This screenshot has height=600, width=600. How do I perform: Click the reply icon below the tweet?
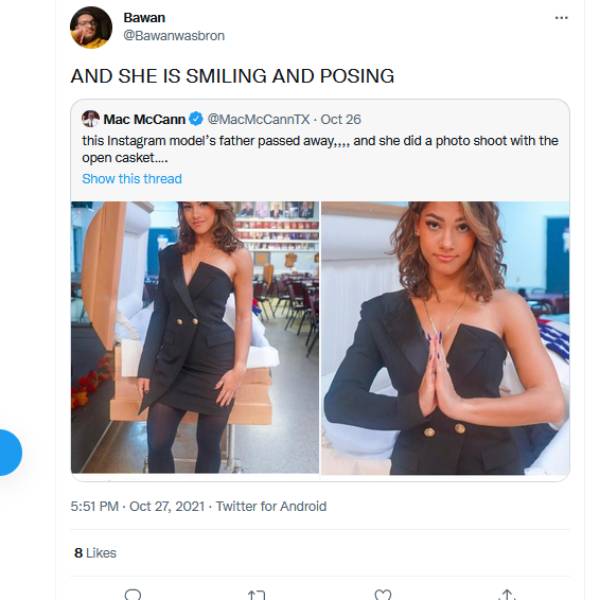click(x=133, y=594)
